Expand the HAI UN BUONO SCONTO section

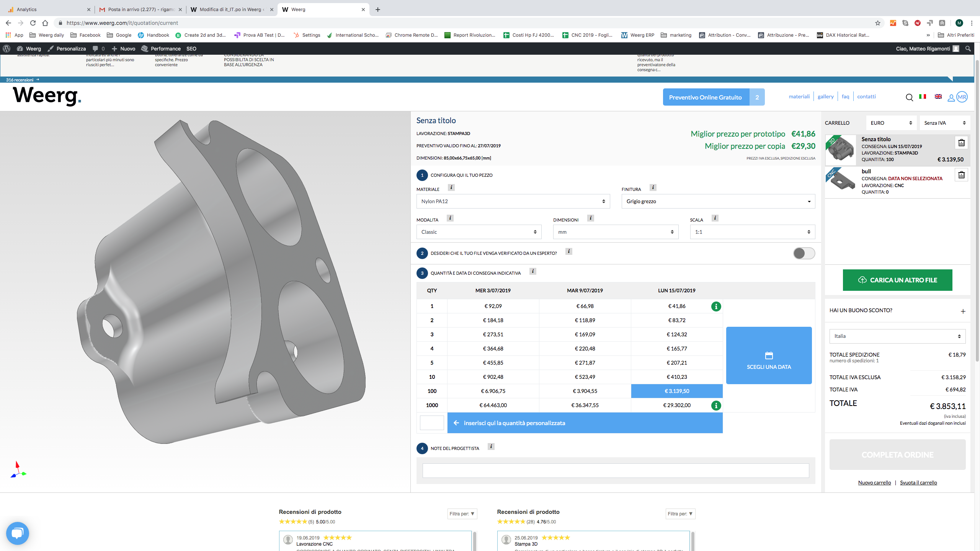963,311
